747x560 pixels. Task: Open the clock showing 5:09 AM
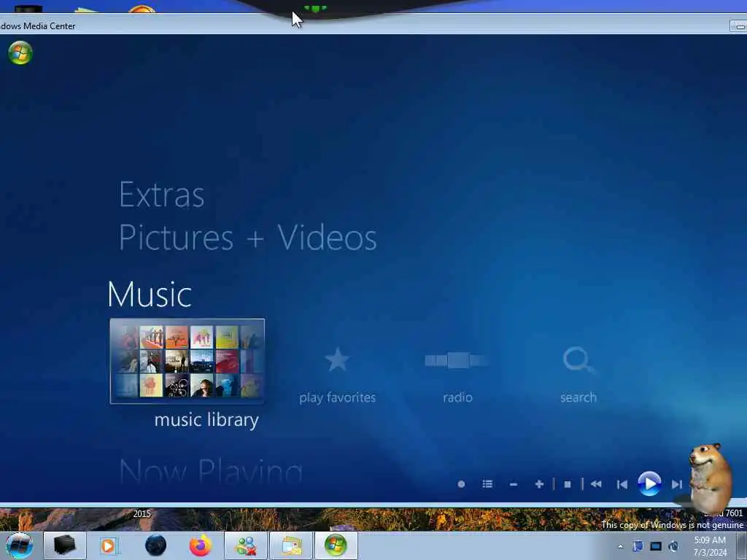(x=710, y=546)
